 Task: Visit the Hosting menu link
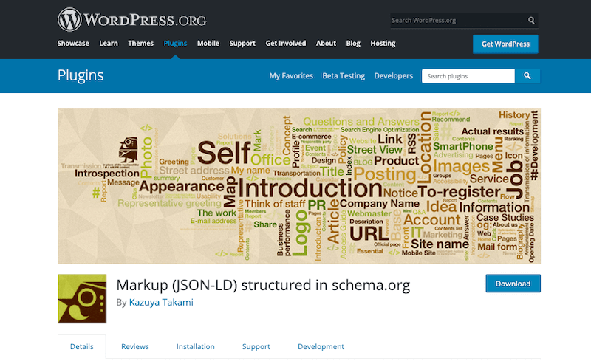[383, 44]
